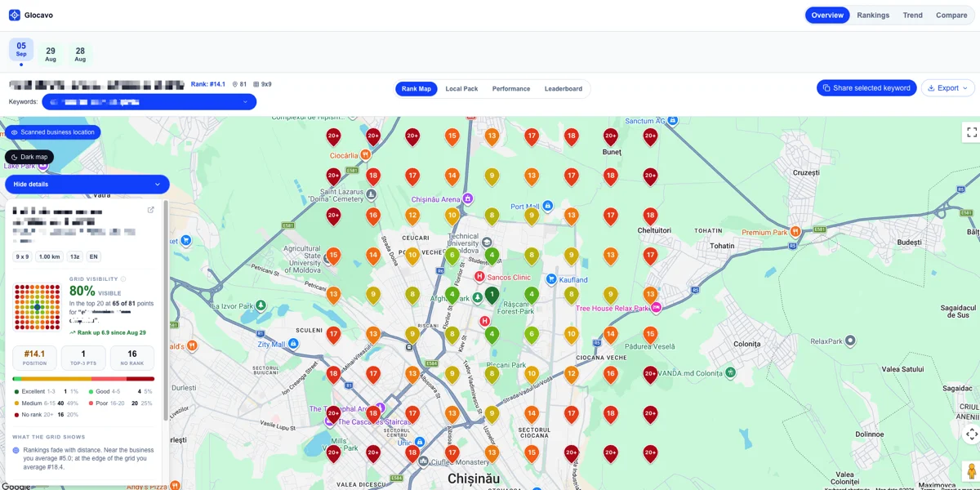Screen dimensions: 980x490
Task: Click the #14.1 Position card
Action: pyautogui.click(x=35, y=358)
